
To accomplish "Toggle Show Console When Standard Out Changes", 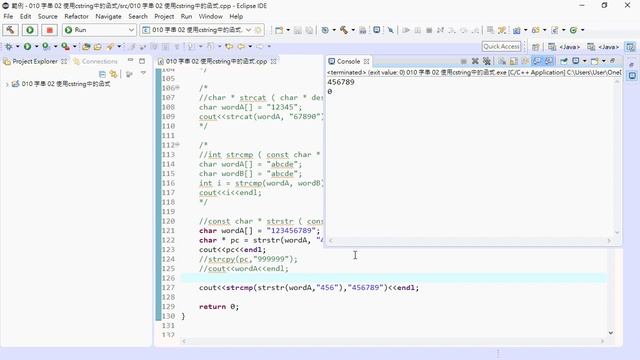I will pos(537,61).
